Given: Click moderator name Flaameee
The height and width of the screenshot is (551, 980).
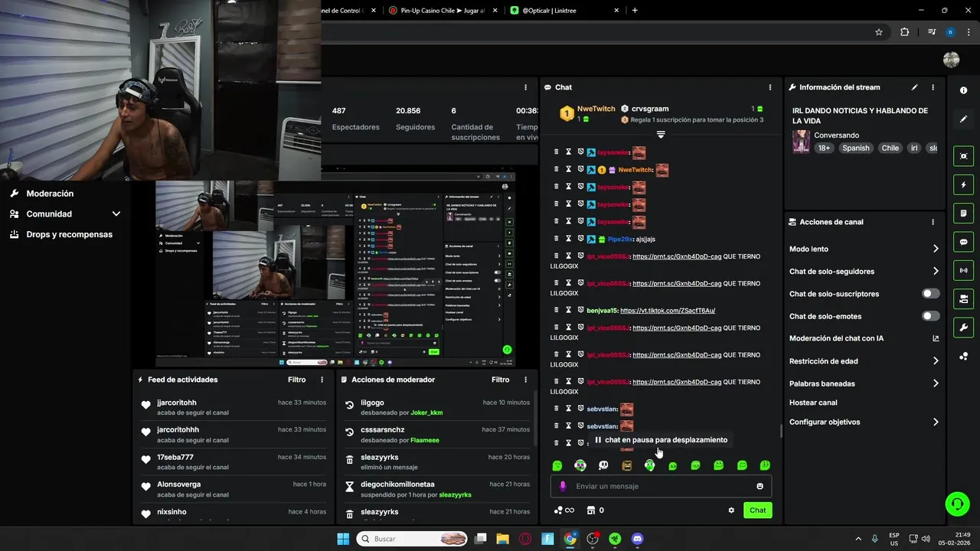Looking at the screenshot, I should coord(423,440).
